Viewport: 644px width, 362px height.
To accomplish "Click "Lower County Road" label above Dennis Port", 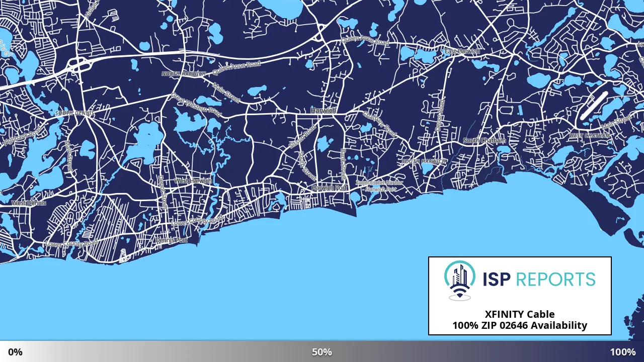I will (x=197, y=221).
